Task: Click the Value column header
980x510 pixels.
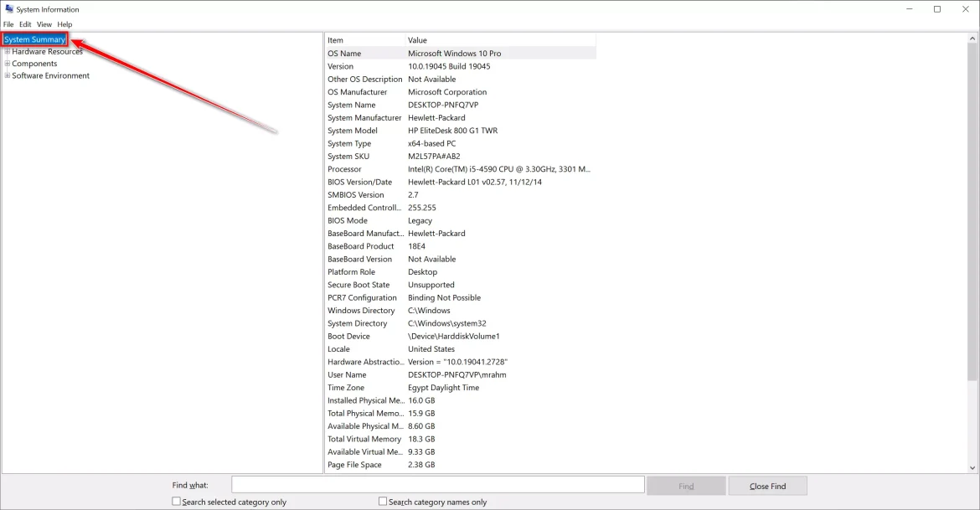Action: (501, 40)
